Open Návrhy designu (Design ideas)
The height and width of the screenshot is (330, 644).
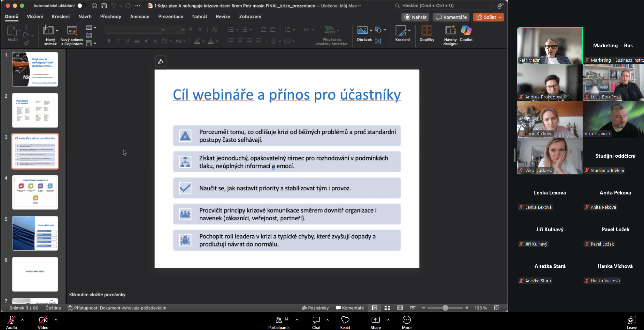point(450,31)
